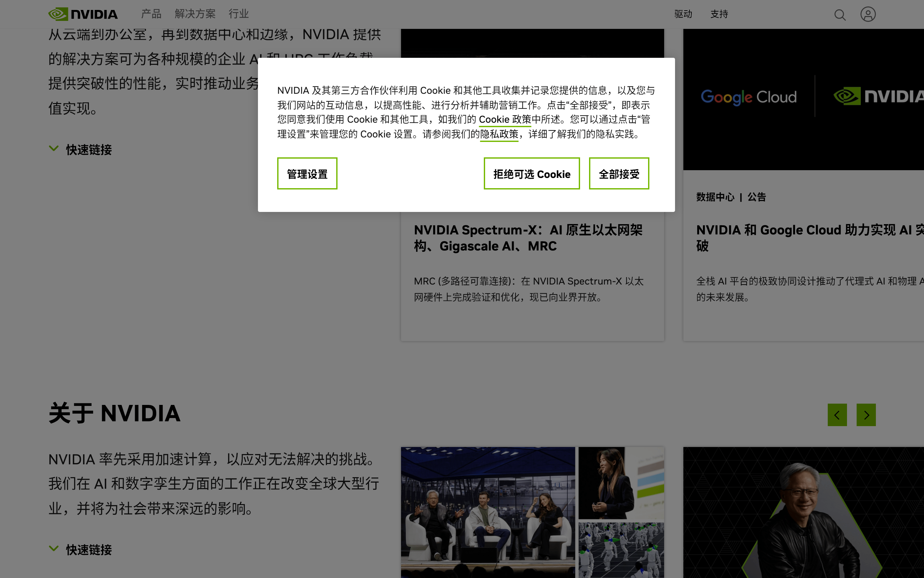The height and width of the screenshot is (578, 924).
Task: Open the 解决方案 menu
Action: click(195, 14)
